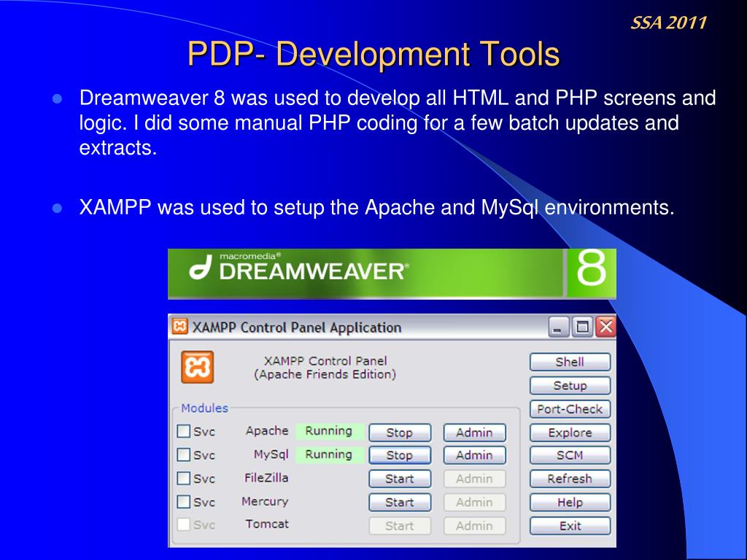Enable Svc checkbox for MySql
The width and height of the screenshot is (747, 560).
point(183,454)
